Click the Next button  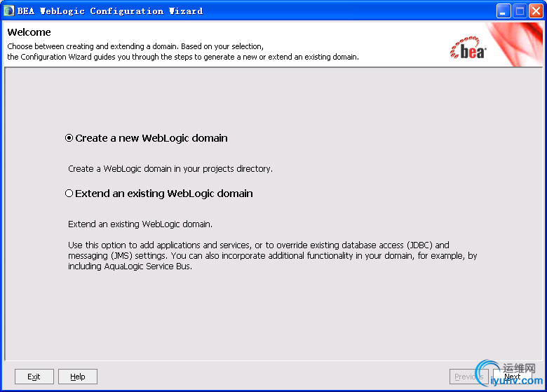[x=512, y=377]
